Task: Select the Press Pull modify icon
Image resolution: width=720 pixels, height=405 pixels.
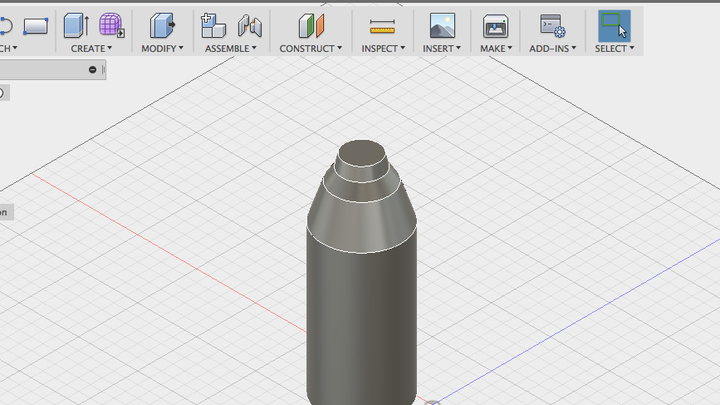Action: click(163, 25)
